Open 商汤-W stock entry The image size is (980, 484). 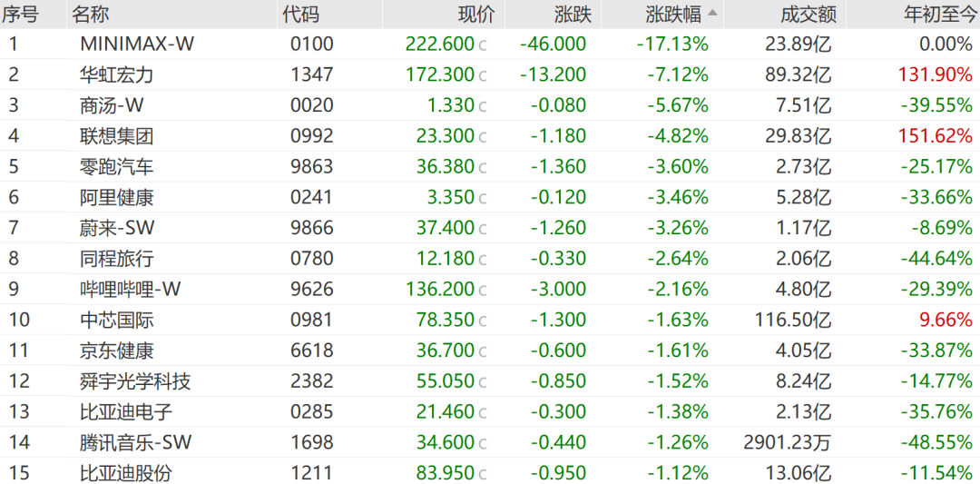pos(490,105)
